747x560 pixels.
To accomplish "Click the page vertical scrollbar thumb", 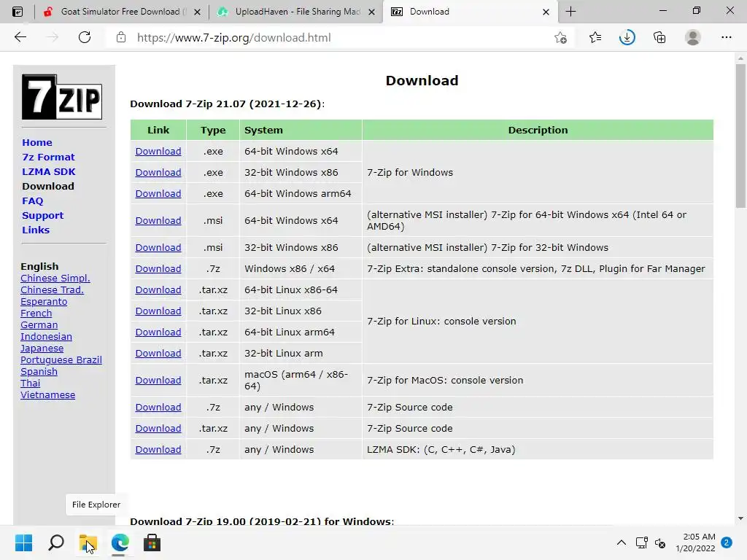I will (740, 136).
